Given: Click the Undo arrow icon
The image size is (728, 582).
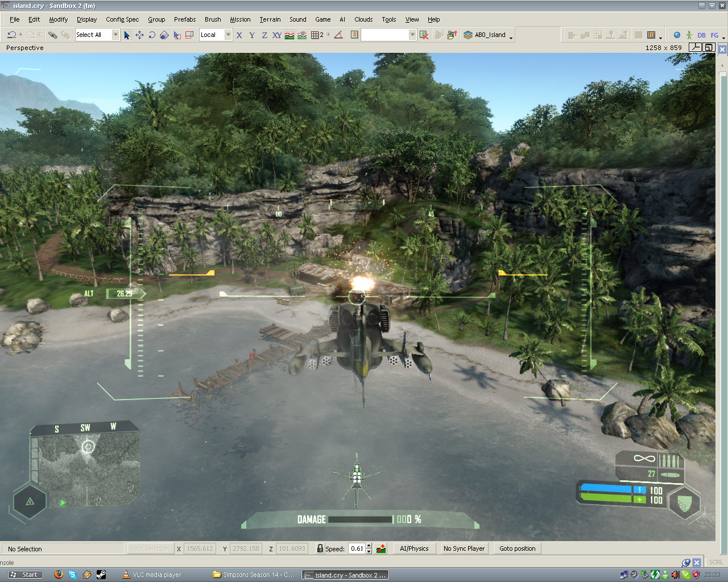Looking at the screenshot, I should pyautogui.click(x=11, y=35).
